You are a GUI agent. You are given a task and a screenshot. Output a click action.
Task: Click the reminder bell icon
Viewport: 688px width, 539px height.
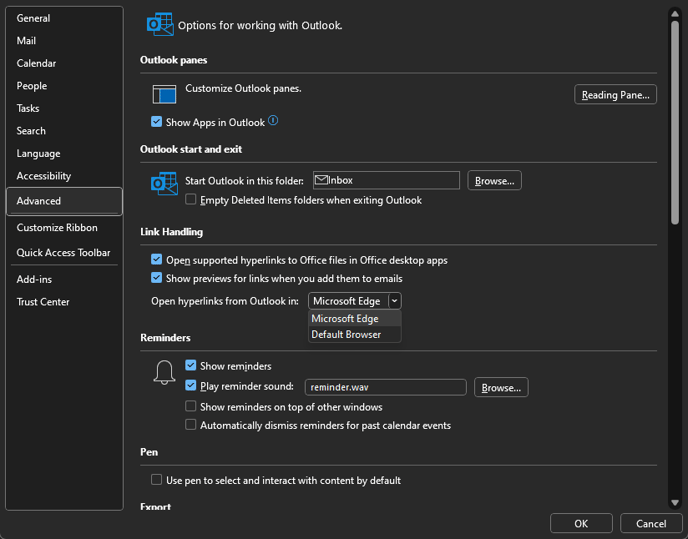[164, 372]
